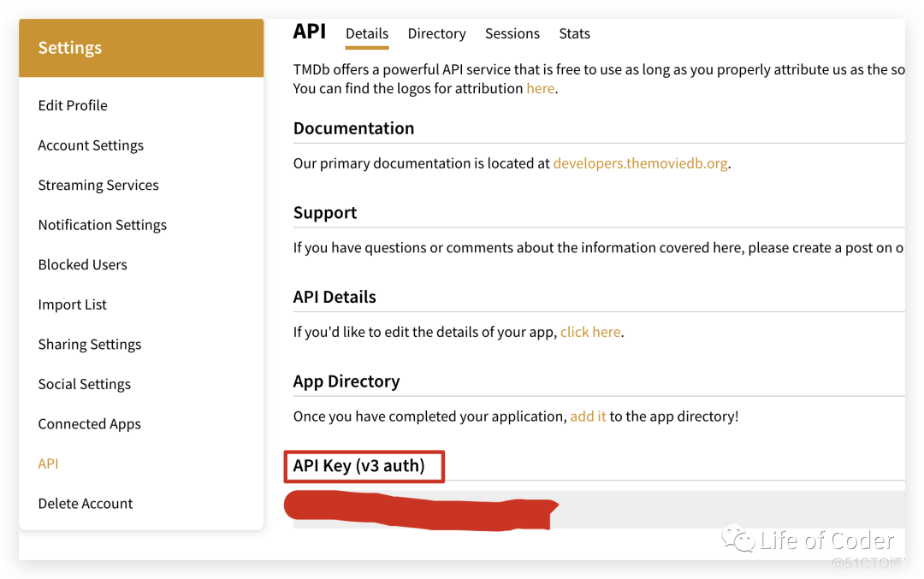The width and height of the screenshot is (924, 579).
Task: Open Connected Apps page
Action: [90, 423]
